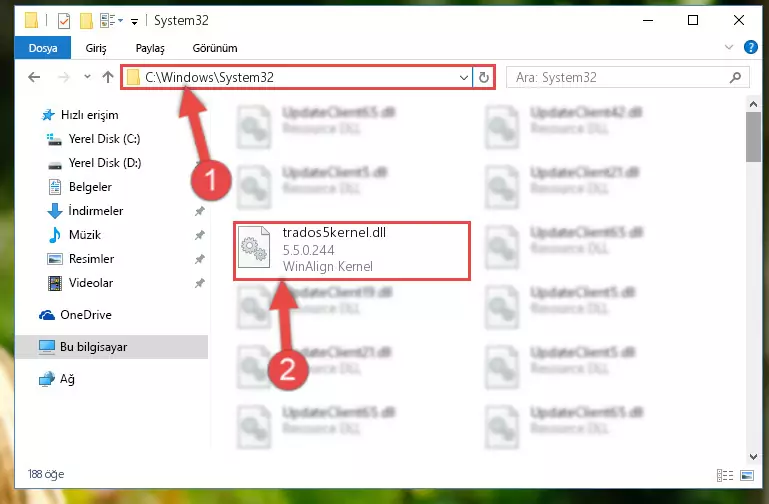Refresh the System32 folder view

[x=484, y=77]
